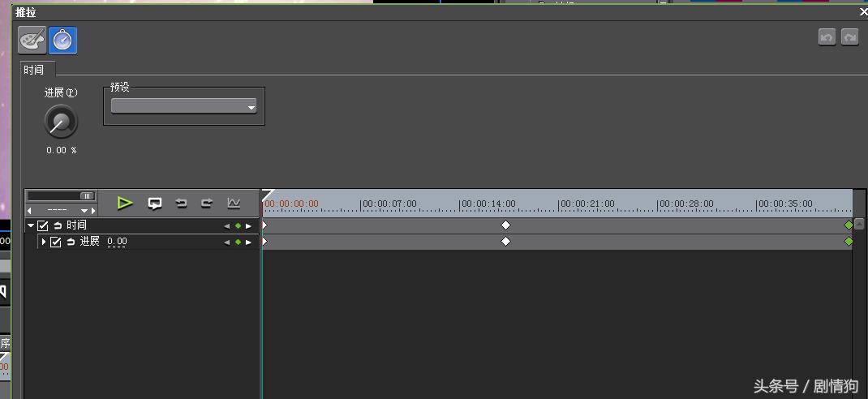
Task: Add keyframe on 进展 row
Action: pyautogui.click(x=238, y=242)
